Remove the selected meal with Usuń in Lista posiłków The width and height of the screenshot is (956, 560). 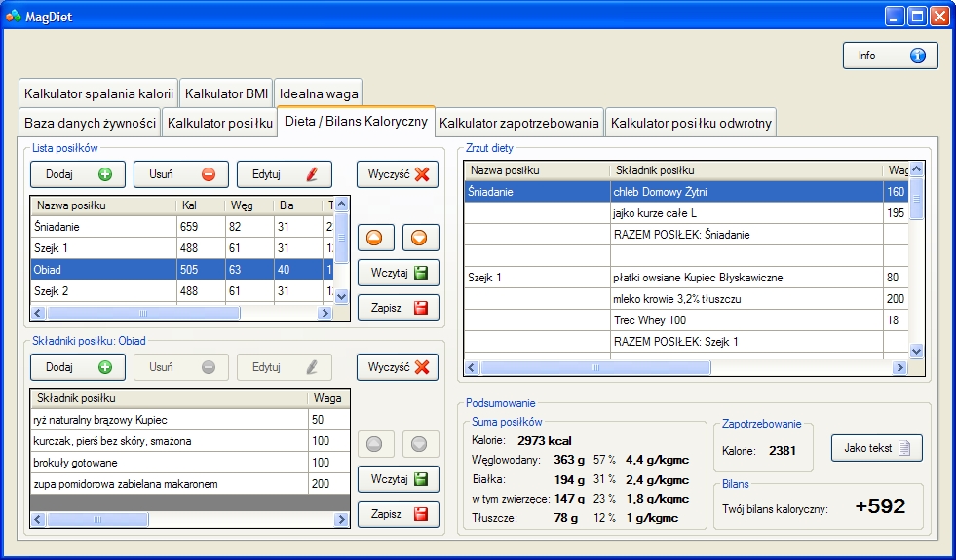(181, 174)
